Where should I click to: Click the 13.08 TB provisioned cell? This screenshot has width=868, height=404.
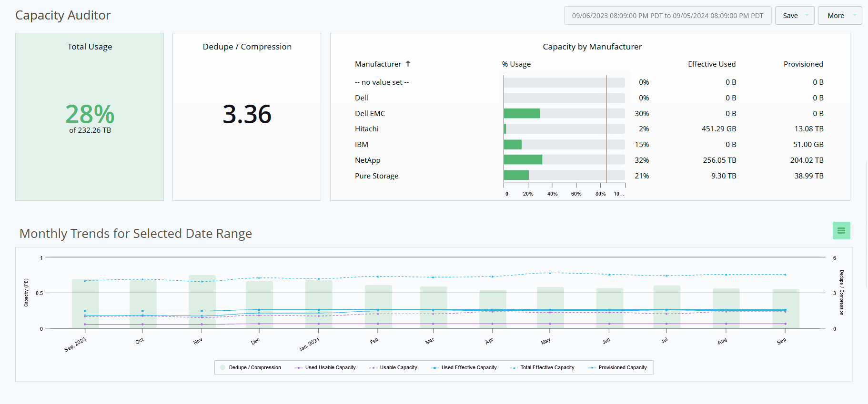[x=809, y=129]
